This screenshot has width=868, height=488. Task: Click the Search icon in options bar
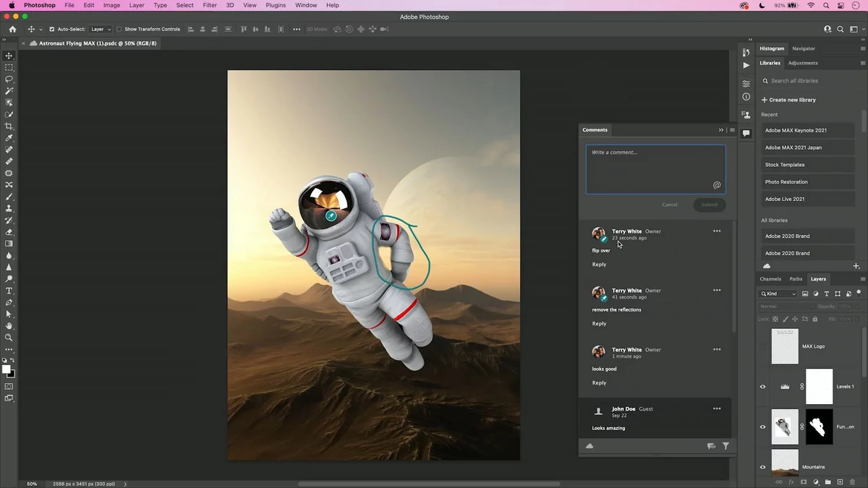coord(841,30)
